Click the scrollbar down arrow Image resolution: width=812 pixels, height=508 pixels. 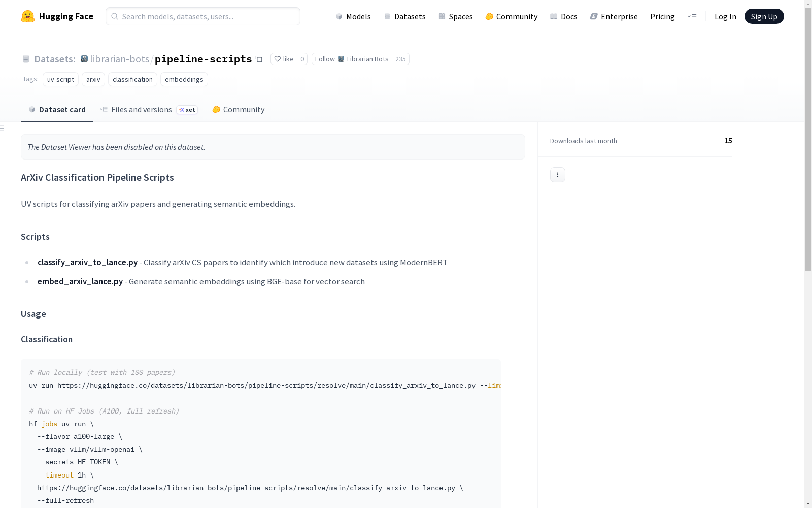point(808,504)
